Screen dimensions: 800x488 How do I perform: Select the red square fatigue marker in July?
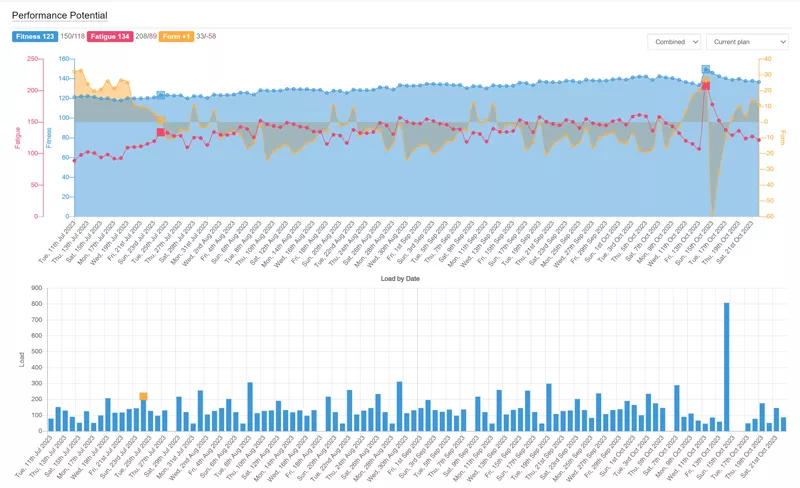pyautogui.click(x=161, y=132)
